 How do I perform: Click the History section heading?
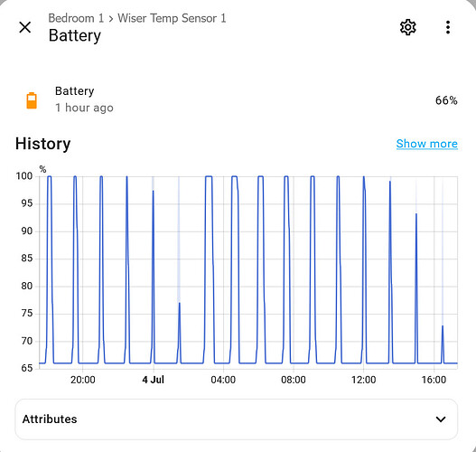click(42, 144)
